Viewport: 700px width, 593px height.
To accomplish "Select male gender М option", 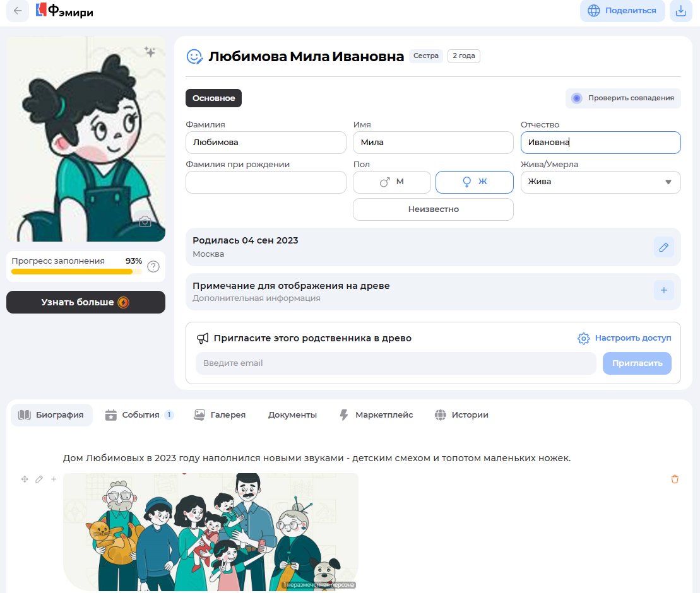I will coord(391,182).
